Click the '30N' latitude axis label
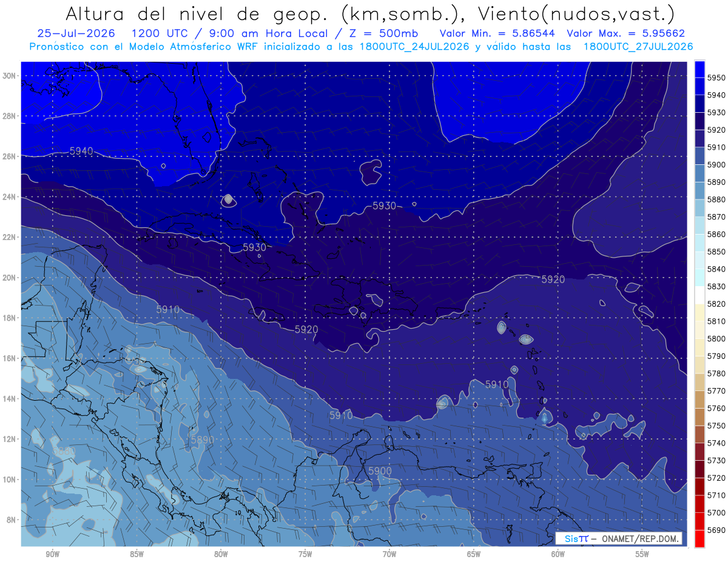The width and height of the screenshot is (728, 562). pyautogui.click(x=10, y=76)
